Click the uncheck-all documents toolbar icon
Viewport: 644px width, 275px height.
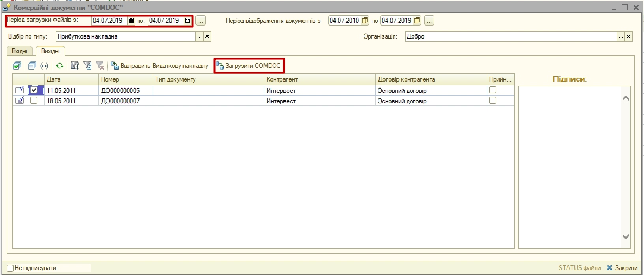[33, 66]
